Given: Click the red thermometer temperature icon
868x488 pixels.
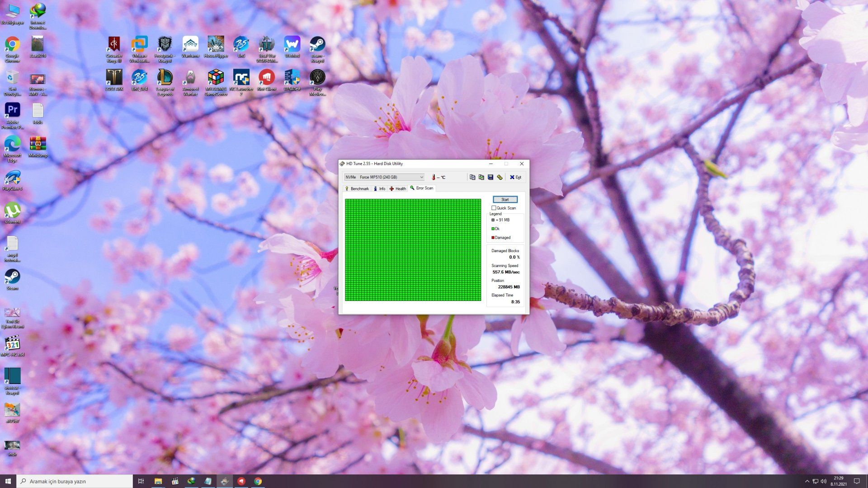Looking at the screenshot, I should coord(433,177).
